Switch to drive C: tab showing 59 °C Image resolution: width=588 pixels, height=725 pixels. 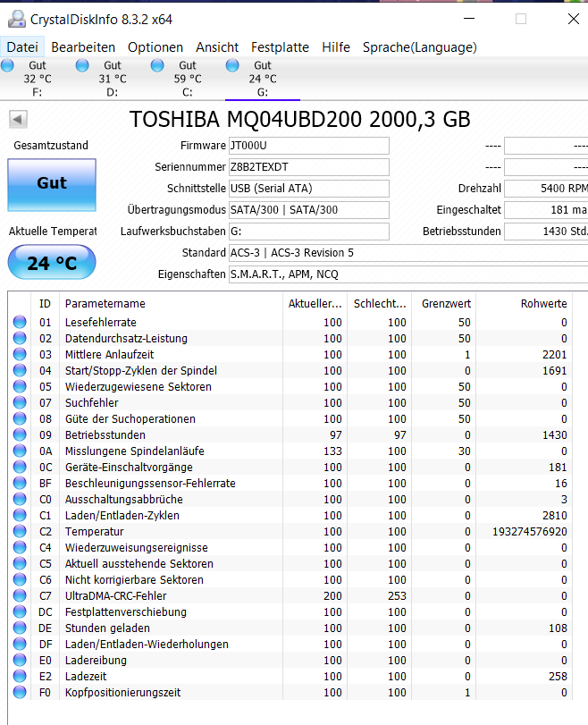pos(188,79)
